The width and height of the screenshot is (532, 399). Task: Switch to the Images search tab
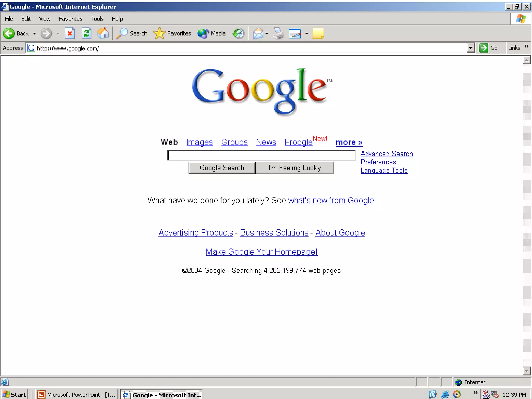coord(199,142)
